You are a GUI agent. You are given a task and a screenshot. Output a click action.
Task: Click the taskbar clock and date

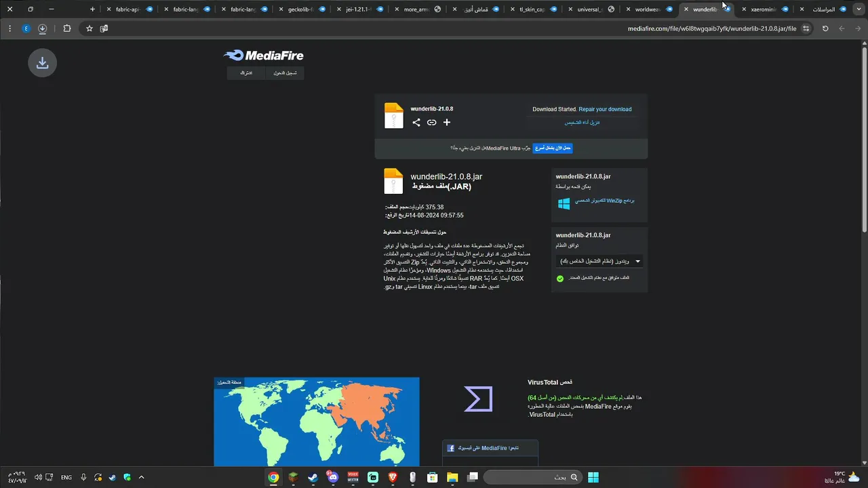click(18, 477)
